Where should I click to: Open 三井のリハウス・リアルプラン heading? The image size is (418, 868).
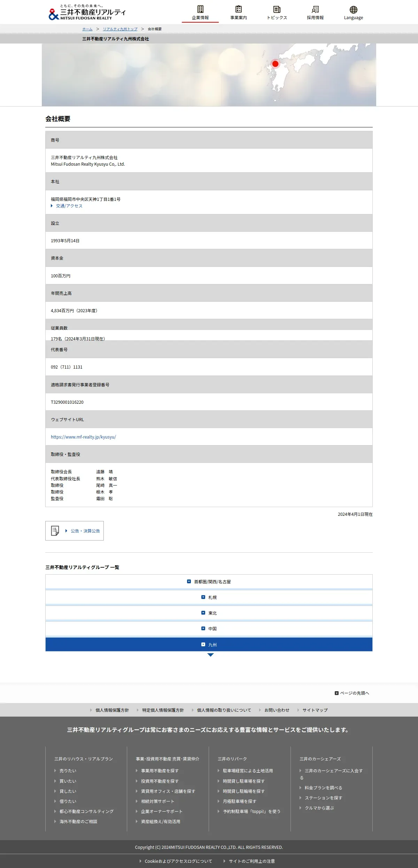pyautogui.click(x=84, y=759)
